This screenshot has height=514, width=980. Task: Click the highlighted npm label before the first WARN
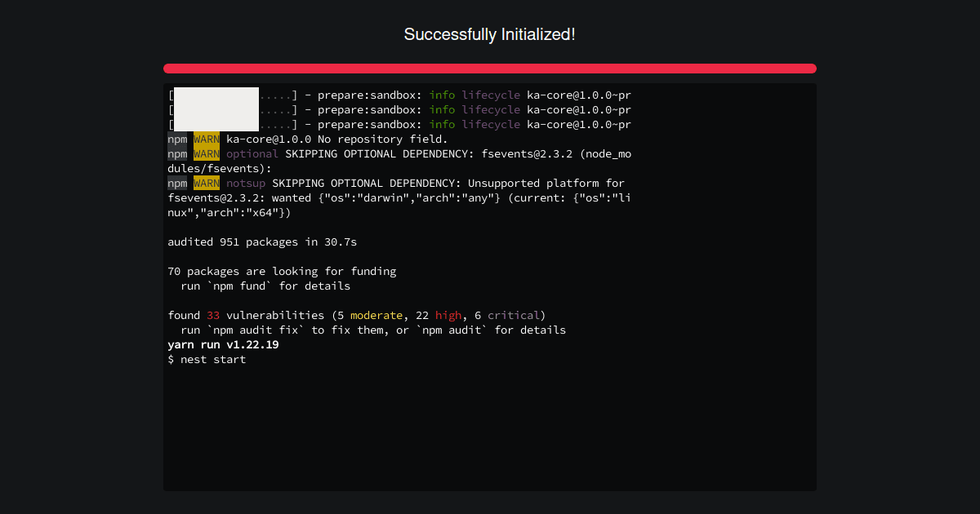tap(176, 139)
